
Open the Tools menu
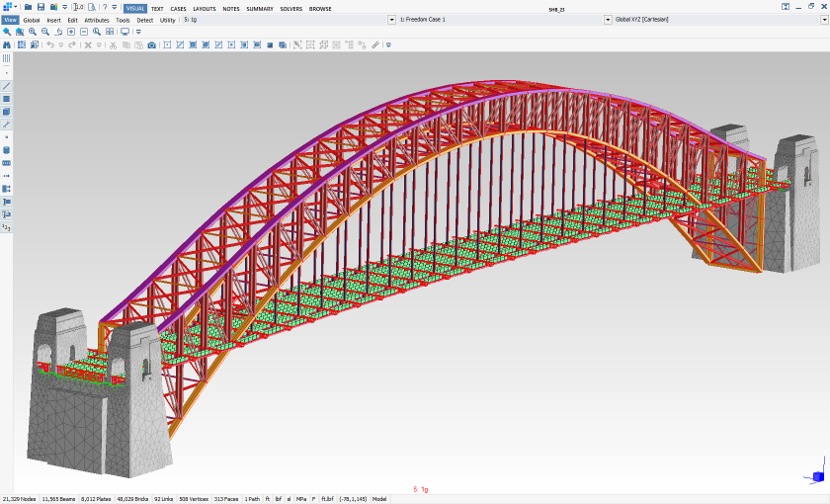click(x=123, y=20)
